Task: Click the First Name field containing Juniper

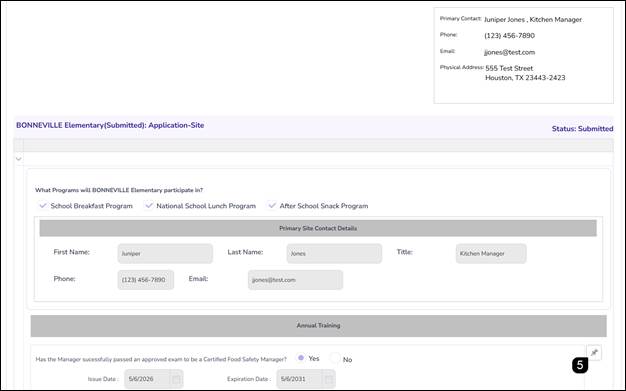Action: pyautogui.click(x=165, y=254)
